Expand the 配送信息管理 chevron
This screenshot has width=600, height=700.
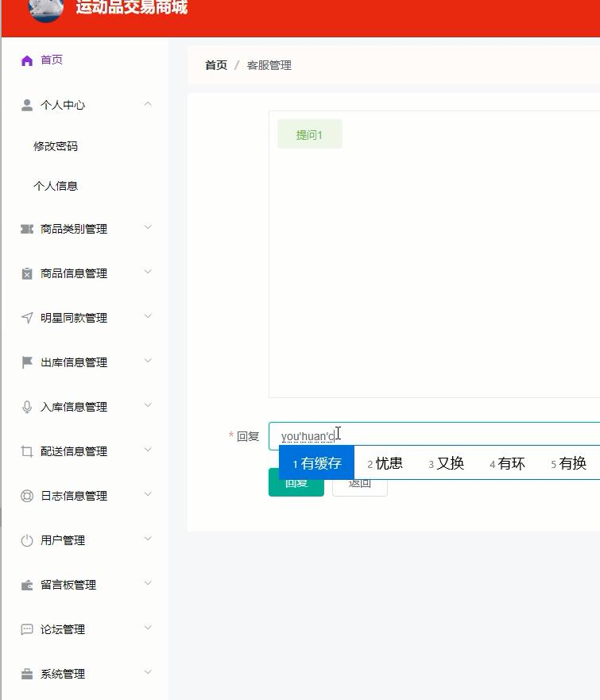click(x=148, y=450)
